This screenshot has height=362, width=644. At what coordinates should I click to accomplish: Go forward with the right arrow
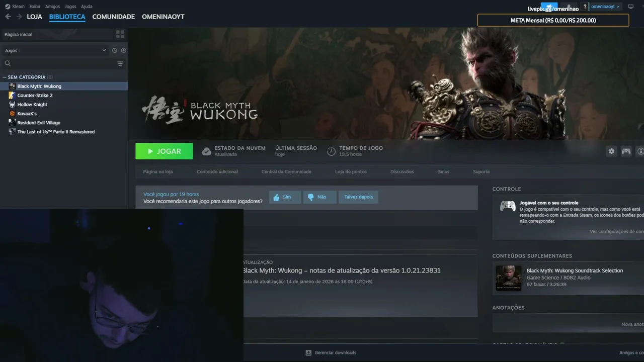coord(19,17)
